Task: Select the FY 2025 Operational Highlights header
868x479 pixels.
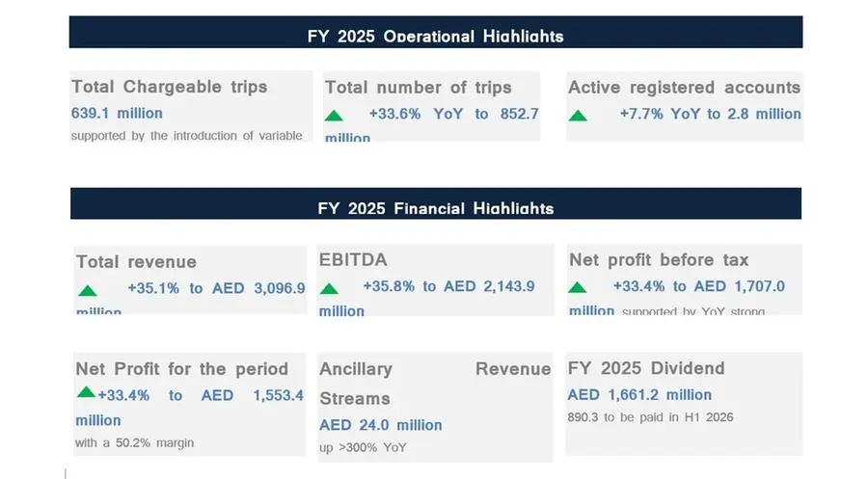Action: (435, 36)
